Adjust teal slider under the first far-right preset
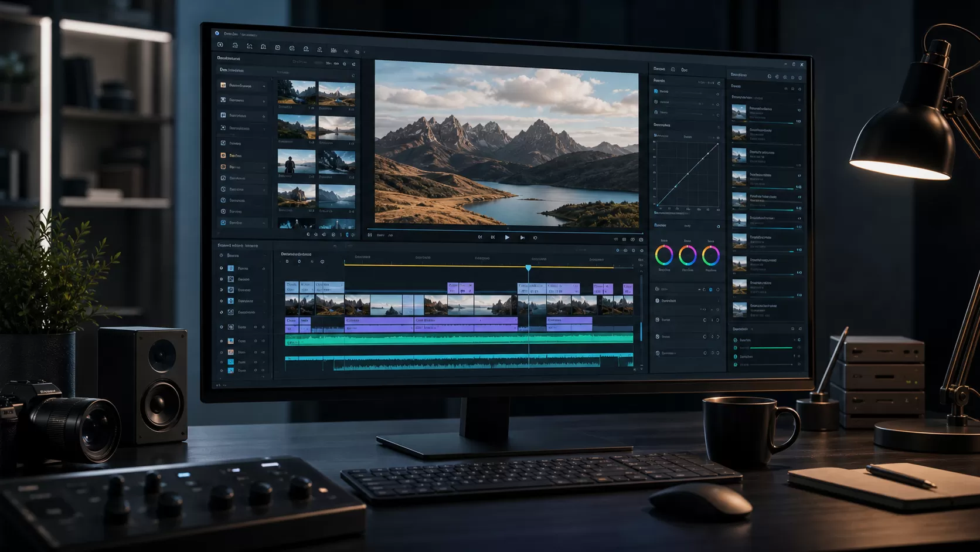Image resolution: width=980 pixels, height=552 pixels. 771,123
